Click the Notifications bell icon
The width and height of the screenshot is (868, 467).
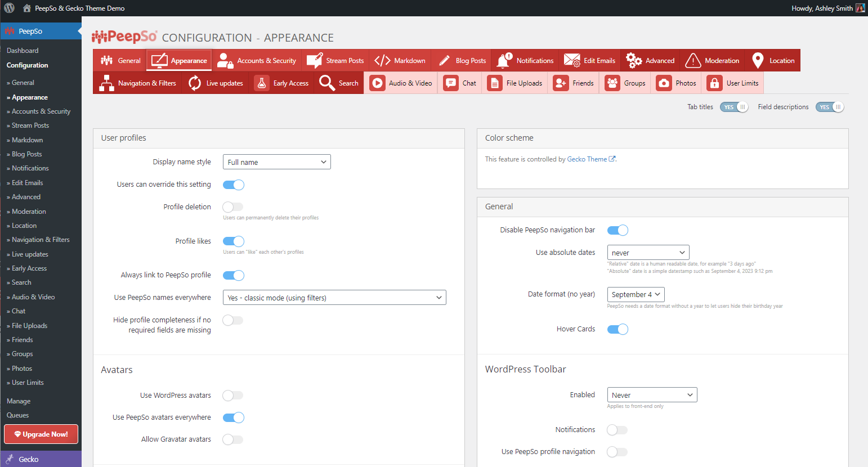coord(504,60)
